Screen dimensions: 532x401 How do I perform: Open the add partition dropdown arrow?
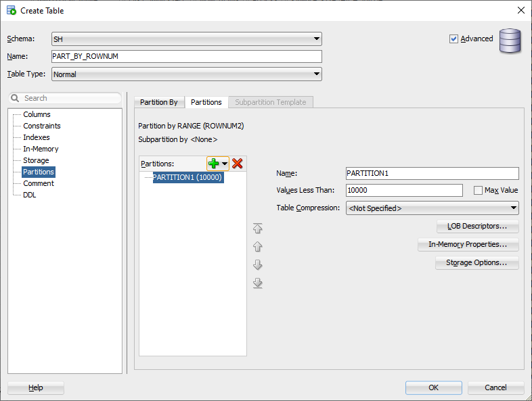click(x=225, y=164)
